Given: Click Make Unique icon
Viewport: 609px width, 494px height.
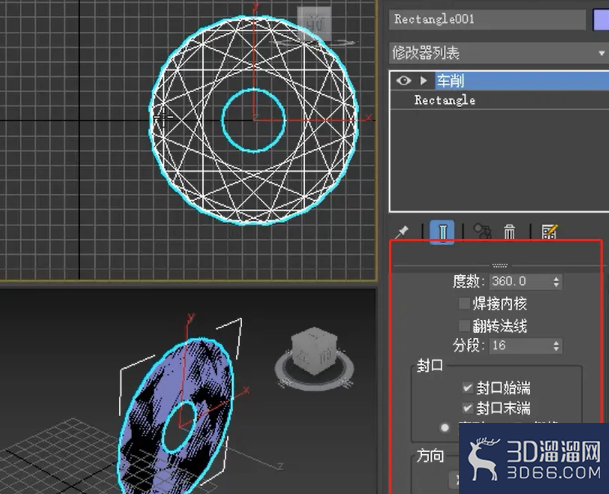Looking at the screenshot, I should (482, 231).
